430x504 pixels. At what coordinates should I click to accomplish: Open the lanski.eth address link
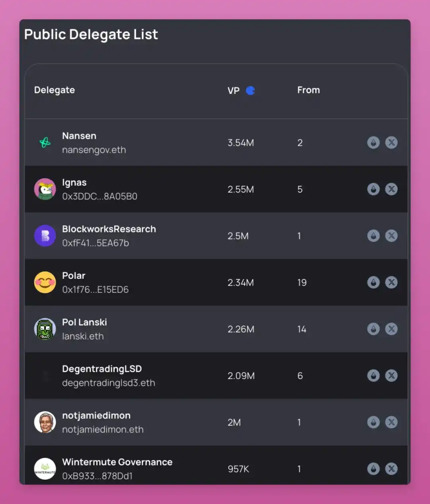[x=83, y=336]
